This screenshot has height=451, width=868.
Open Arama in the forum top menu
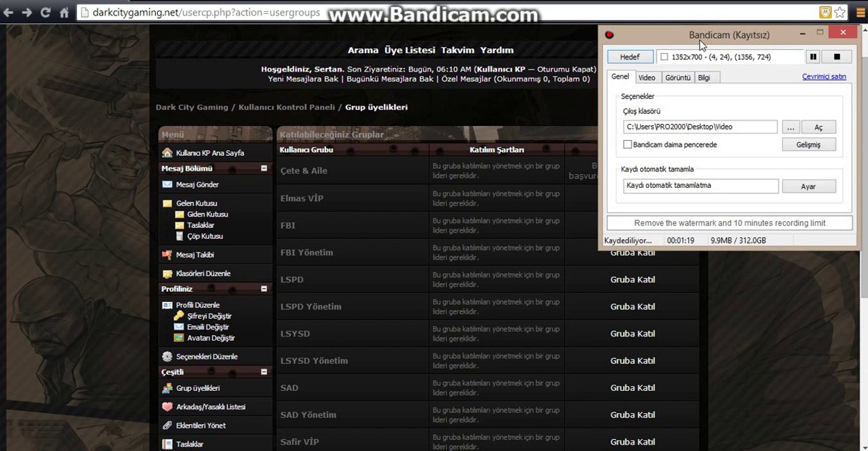(x=363, y=50)
